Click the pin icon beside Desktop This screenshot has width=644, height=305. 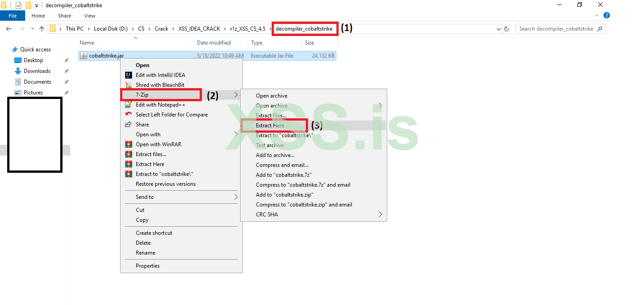(66, 60)
